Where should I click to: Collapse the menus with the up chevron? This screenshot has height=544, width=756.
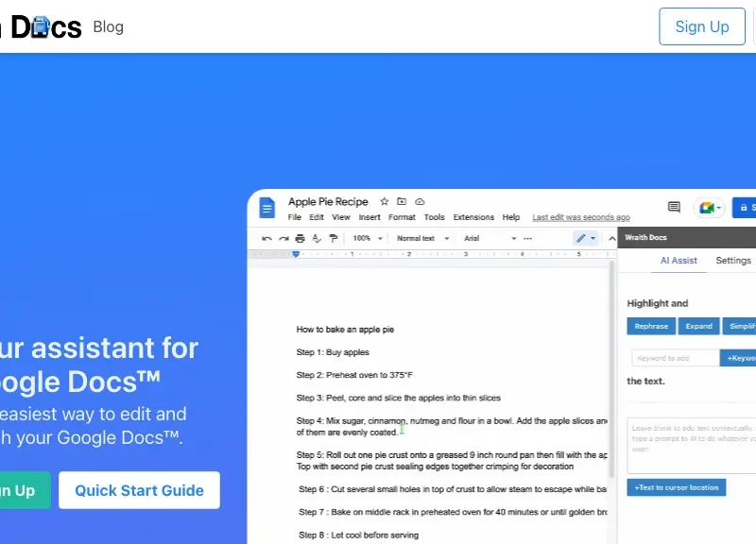[x=611, y=238]
